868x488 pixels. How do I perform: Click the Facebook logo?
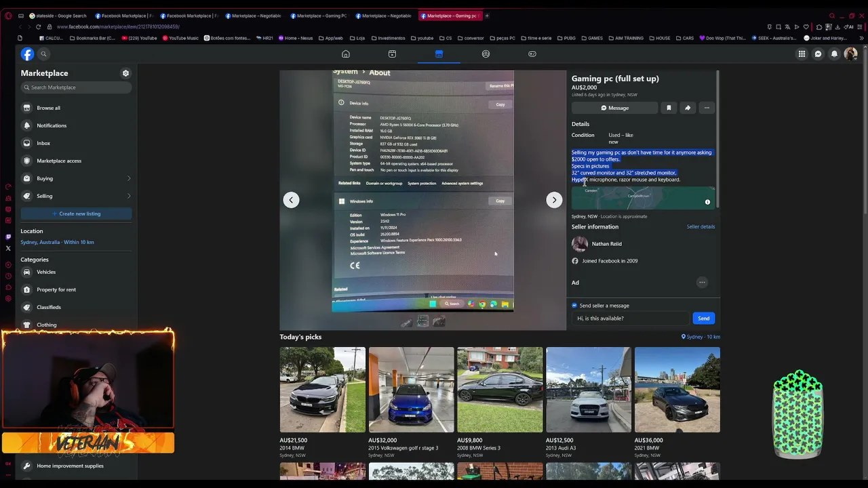pos(27,54)
